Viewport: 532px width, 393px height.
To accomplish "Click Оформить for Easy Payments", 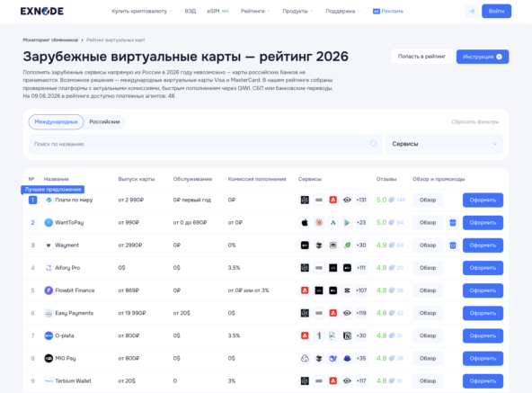I will pyautogui.click(x=483, y=313).
